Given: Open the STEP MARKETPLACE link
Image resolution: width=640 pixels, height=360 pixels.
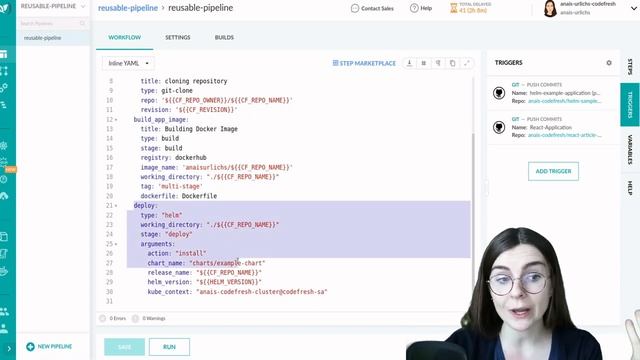Looking at the screenshot, I should tap(364, 63).
